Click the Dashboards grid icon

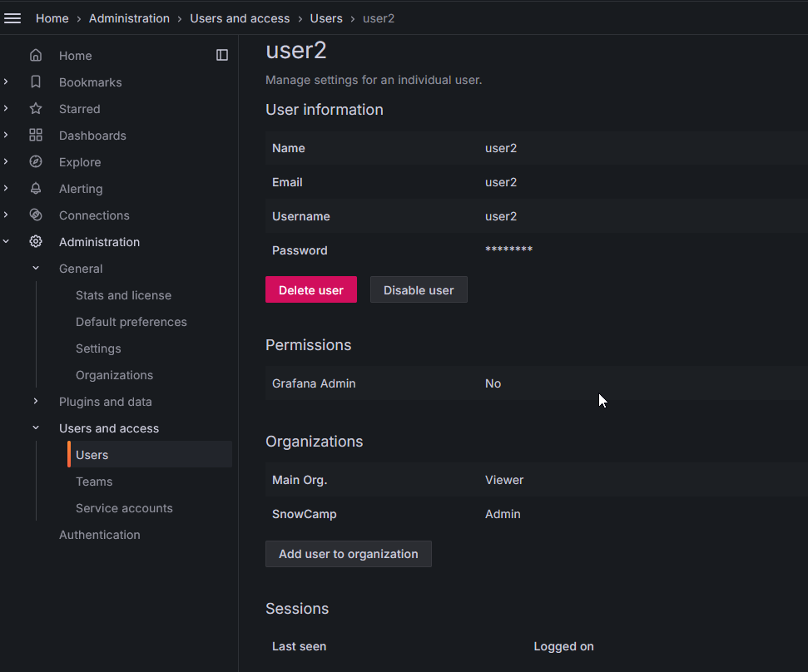[36, 136]
